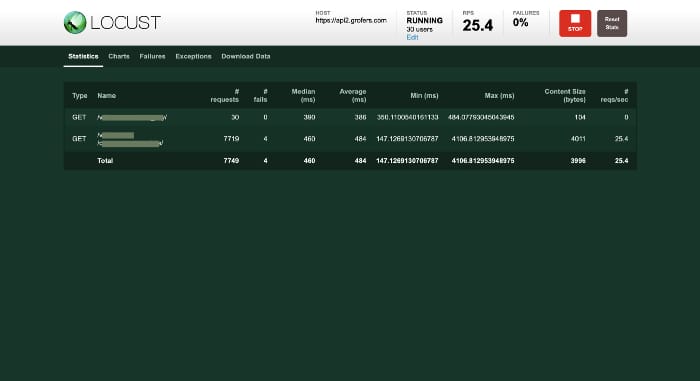
Task: Select content size value 104
Action: (x=580, y=117)
